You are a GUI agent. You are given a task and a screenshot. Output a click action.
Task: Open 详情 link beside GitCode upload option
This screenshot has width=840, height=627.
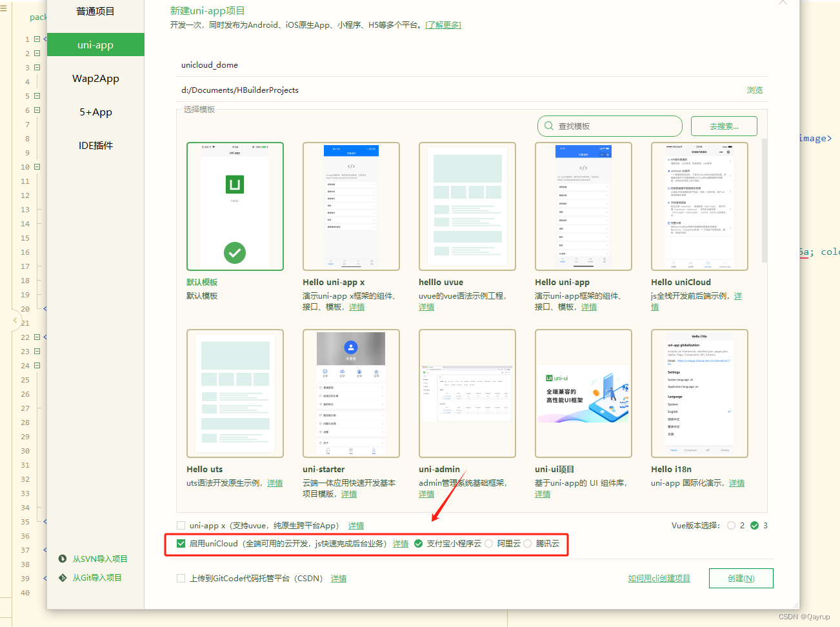[x=339, y=579]
